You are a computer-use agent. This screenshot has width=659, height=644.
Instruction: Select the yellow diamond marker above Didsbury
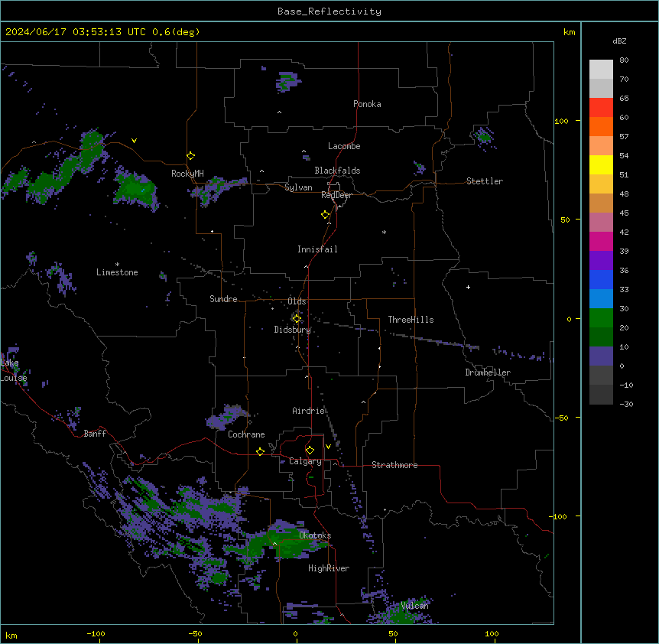tap(297, 318)
